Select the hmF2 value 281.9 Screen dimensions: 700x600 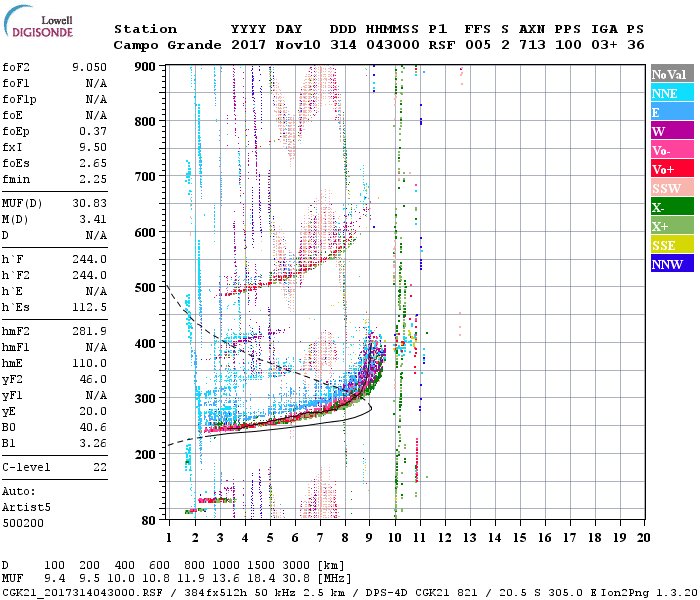point(89,331)
